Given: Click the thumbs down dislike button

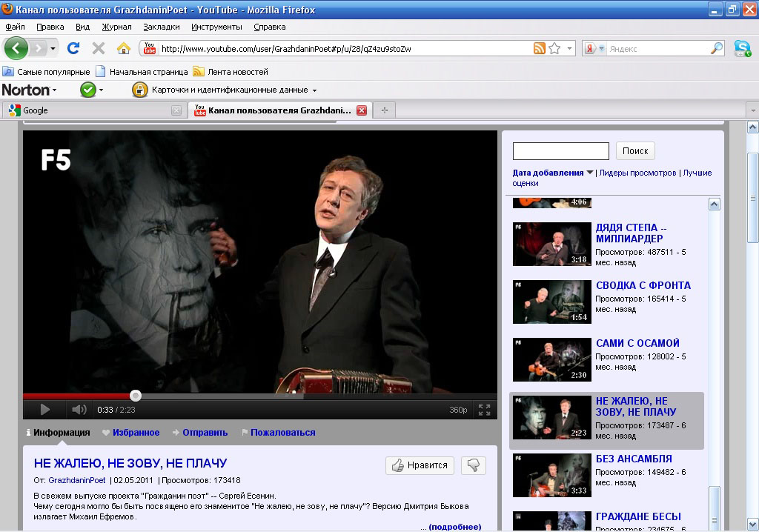Looking at the screenshot, I should (474, 465).
